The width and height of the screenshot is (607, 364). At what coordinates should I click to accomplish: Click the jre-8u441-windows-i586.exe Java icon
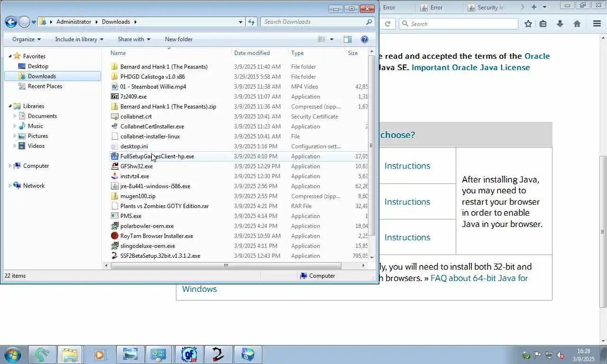pyautogui.click(x=114, y=186)
